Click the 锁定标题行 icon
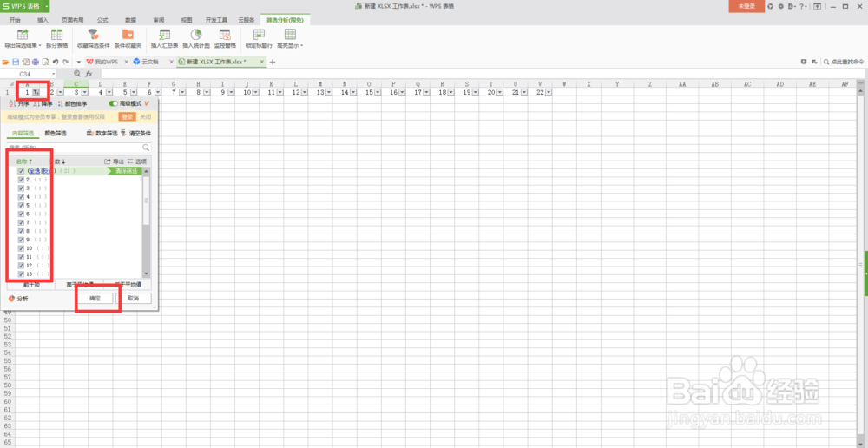This screenshot has height=448, width=868. 259,35
